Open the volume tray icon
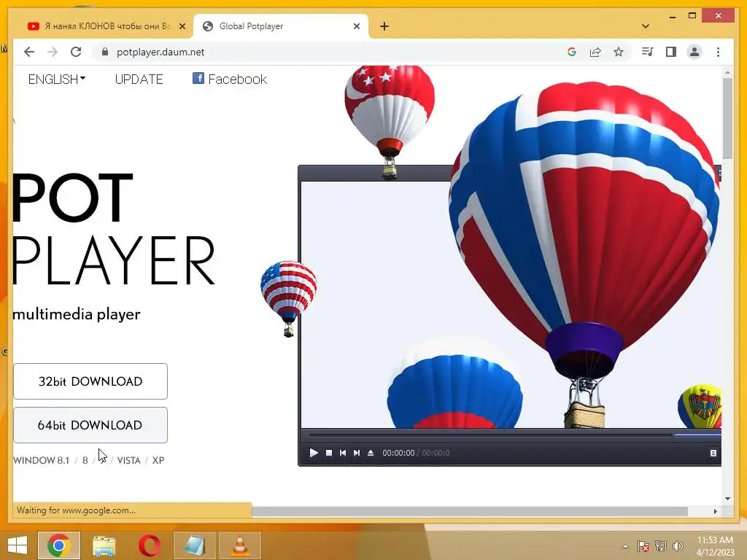This screenshot has height=560, width=747. 678,546
